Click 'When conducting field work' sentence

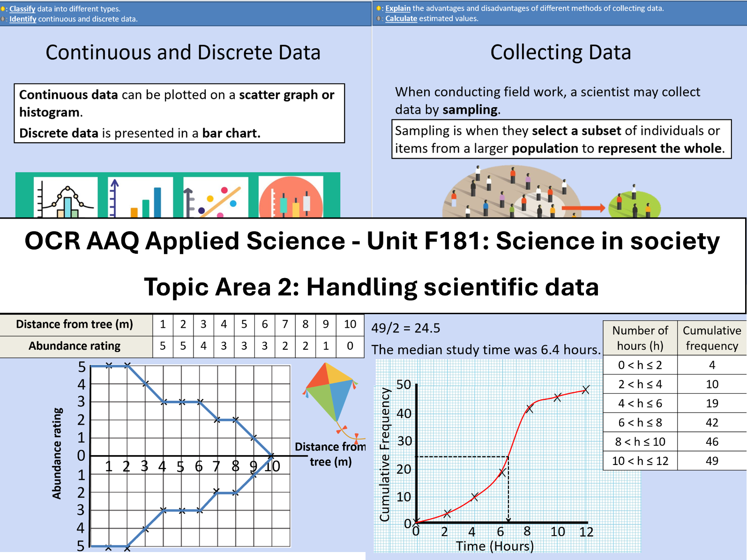pyautogui.click(x=547, y=101)
